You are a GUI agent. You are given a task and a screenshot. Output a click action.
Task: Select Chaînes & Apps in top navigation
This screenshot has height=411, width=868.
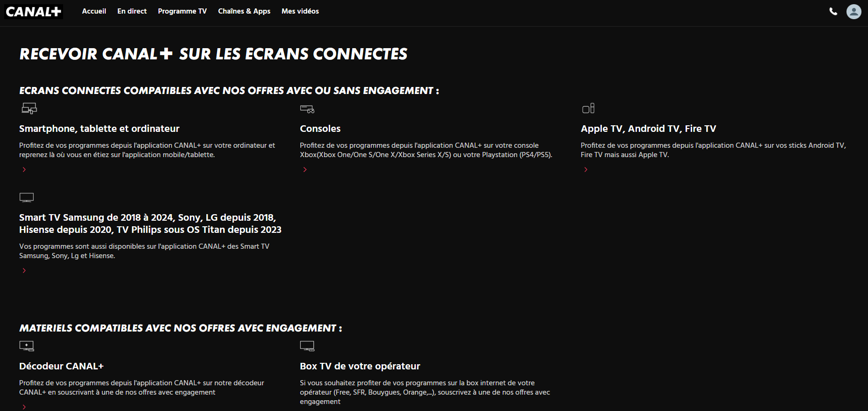[x=244, y=11]
